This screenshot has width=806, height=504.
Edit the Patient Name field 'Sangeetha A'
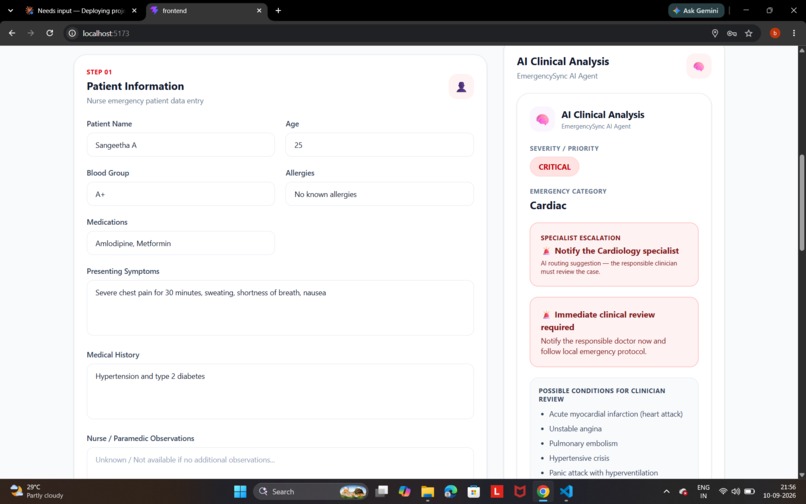[x=180, y=145]
